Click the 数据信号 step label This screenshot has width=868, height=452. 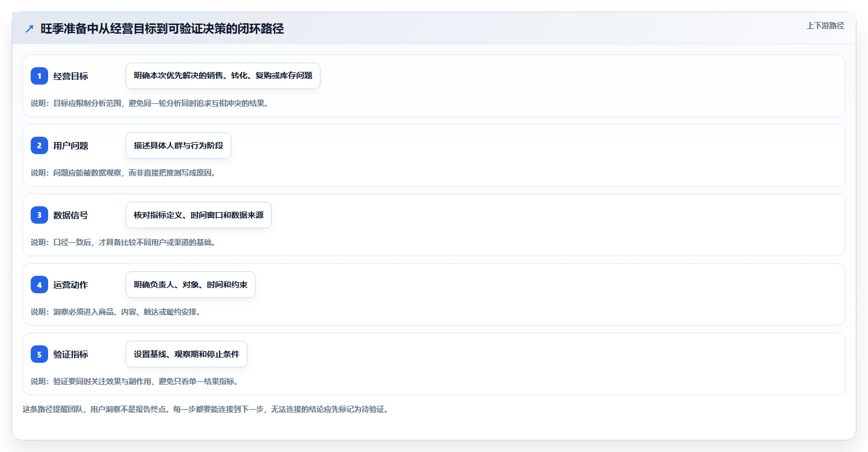(x=71, y=215)
